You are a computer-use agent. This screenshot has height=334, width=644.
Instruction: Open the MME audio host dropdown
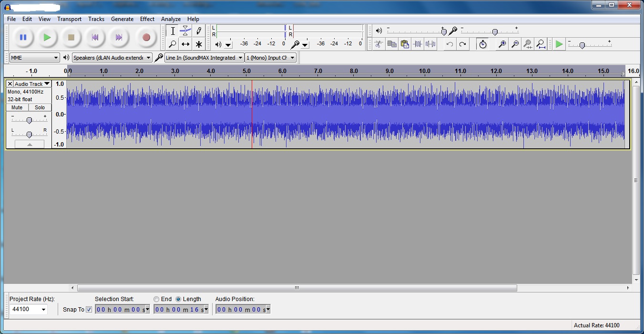(x=34, y=58)
